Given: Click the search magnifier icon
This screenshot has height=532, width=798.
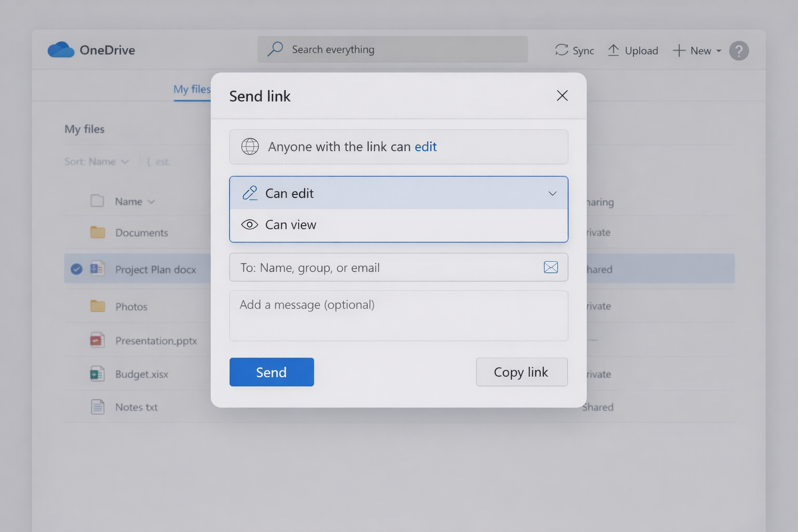Looking at the screenshot, I should click(x=275, y=49).
